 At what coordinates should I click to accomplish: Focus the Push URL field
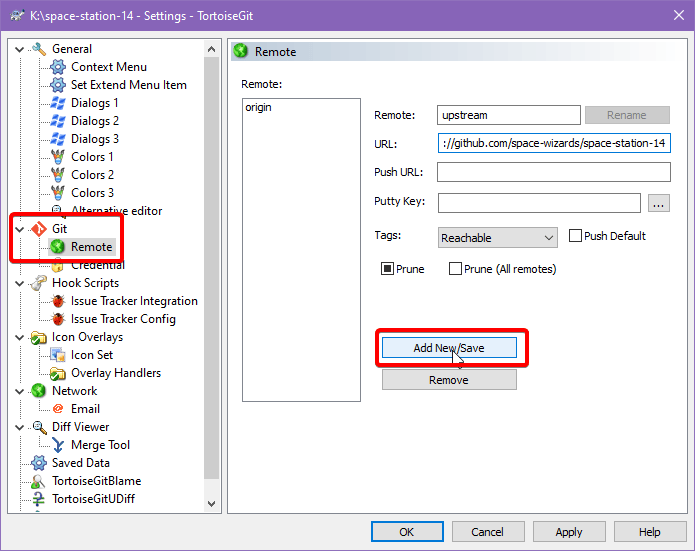[x=554, y=172]
